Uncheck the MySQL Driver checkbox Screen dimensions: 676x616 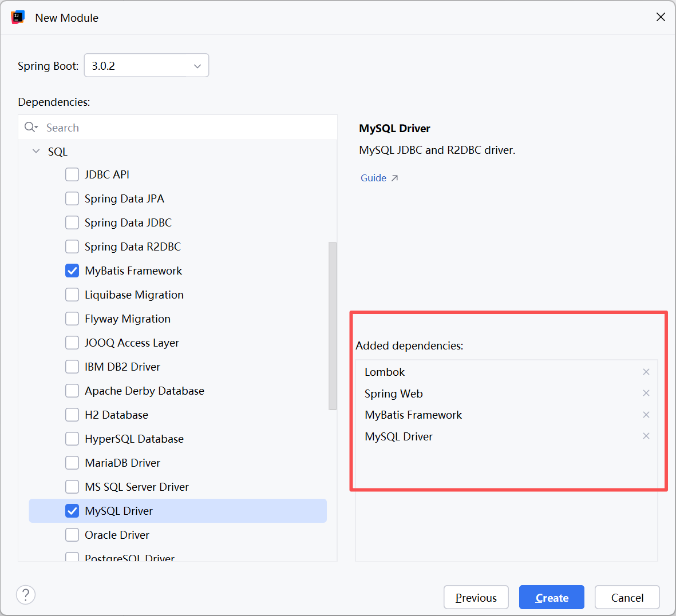[x=72, y=511]
